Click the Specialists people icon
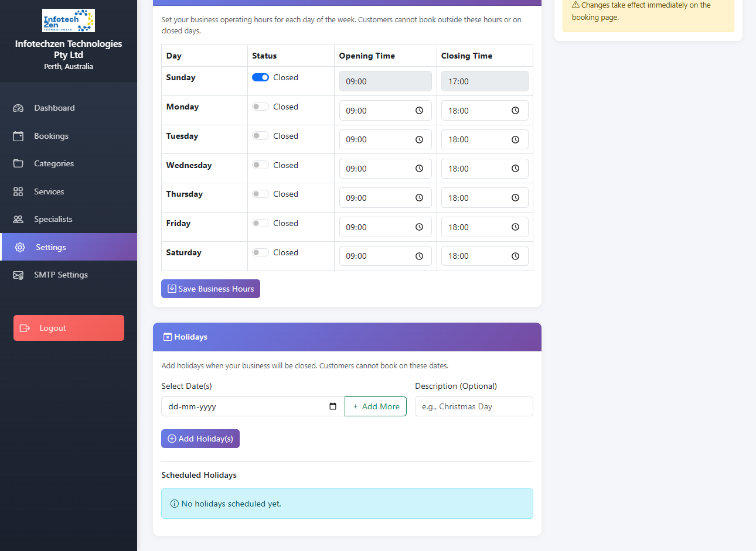 pyautogui.click(x=18, y=219)
